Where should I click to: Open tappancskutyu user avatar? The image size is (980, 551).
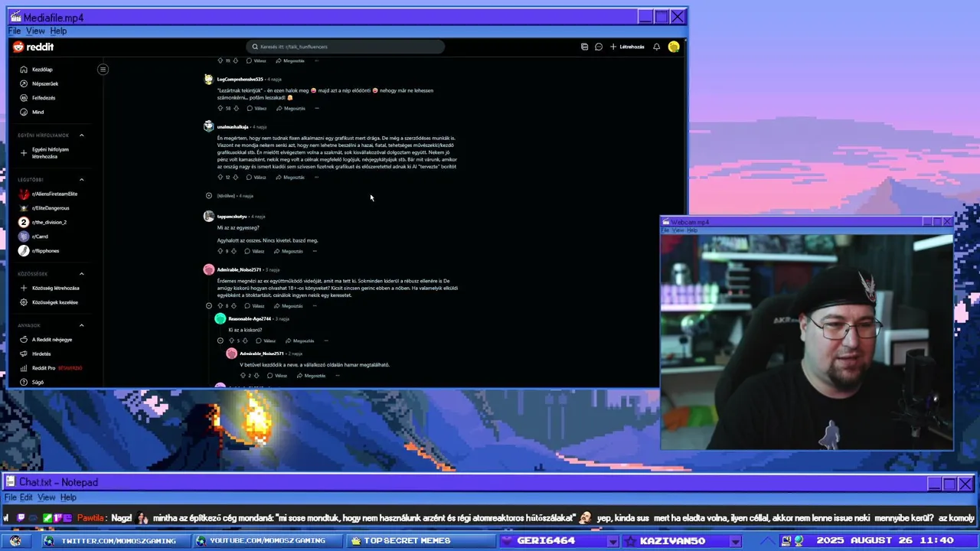(208, 216)
